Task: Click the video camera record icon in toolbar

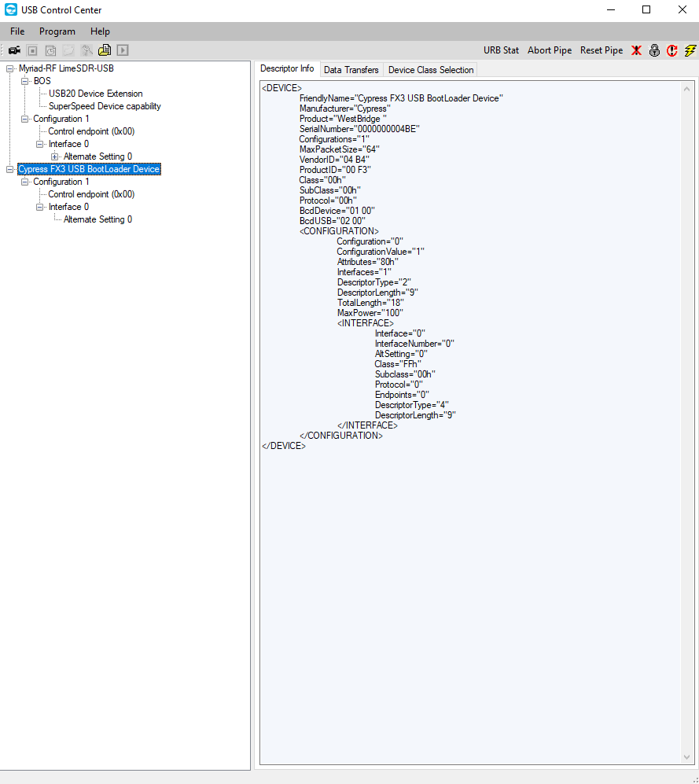Action: click(14, 50)
